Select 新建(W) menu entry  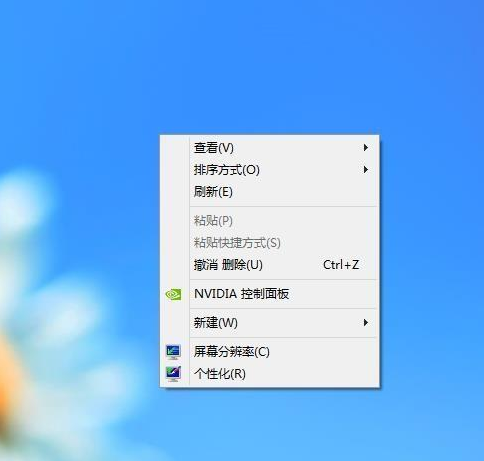pos(269,323)
